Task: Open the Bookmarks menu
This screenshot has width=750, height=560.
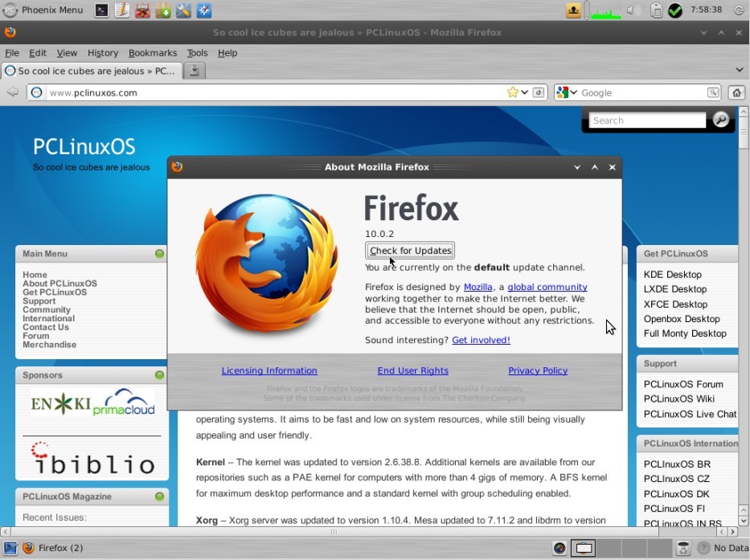Action: pyautogui.click(x=152, y=53)
